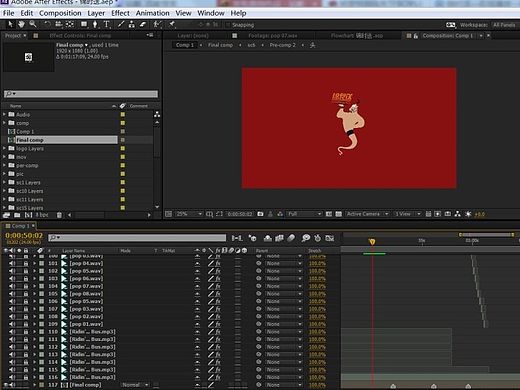Select the Rotation tool

(x=47, y=24)
